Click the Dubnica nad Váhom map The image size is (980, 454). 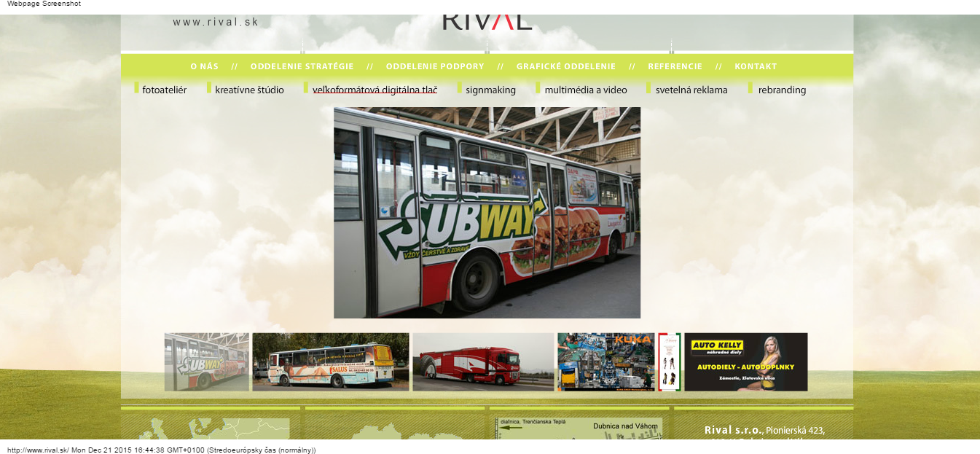point(579,428)
